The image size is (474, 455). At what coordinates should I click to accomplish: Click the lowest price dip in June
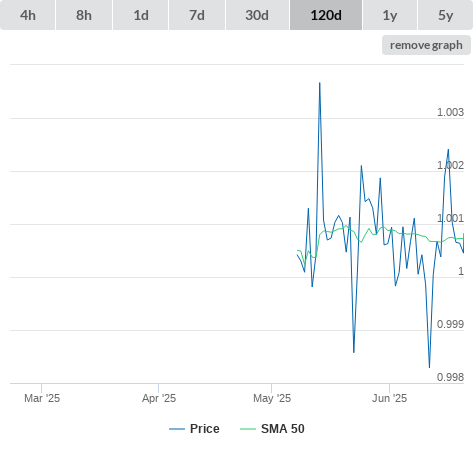(429, 367)
